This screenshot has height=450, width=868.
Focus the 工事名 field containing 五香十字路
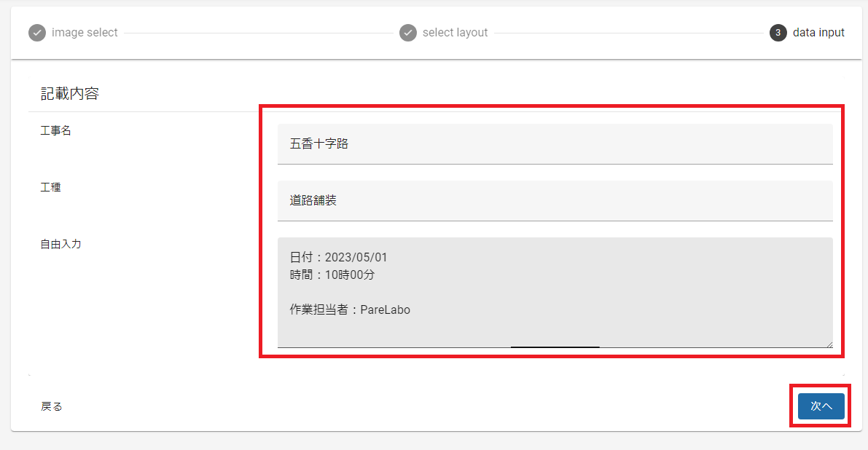click(x=555, y=144)
